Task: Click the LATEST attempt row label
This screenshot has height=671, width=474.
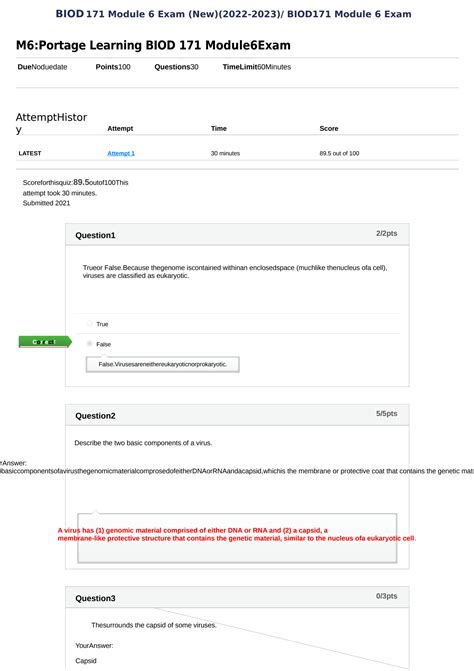Action: (30, 153)
